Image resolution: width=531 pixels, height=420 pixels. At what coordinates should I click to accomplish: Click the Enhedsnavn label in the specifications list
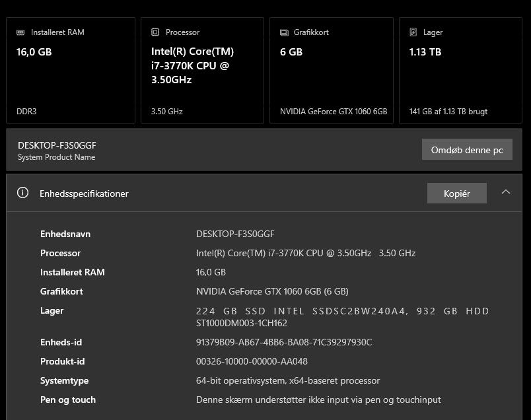click(x=65, y=234)
